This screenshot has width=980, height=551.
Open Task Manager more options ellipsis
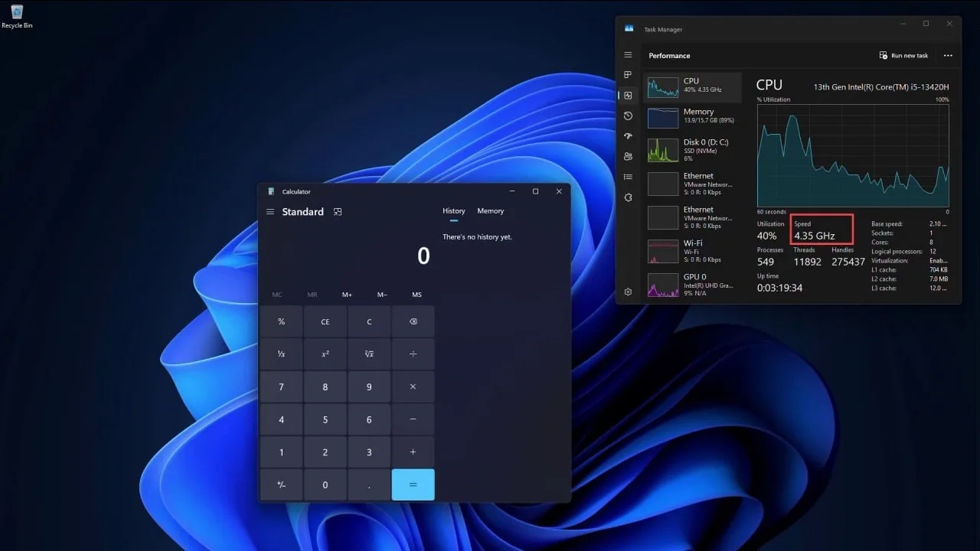948,56
